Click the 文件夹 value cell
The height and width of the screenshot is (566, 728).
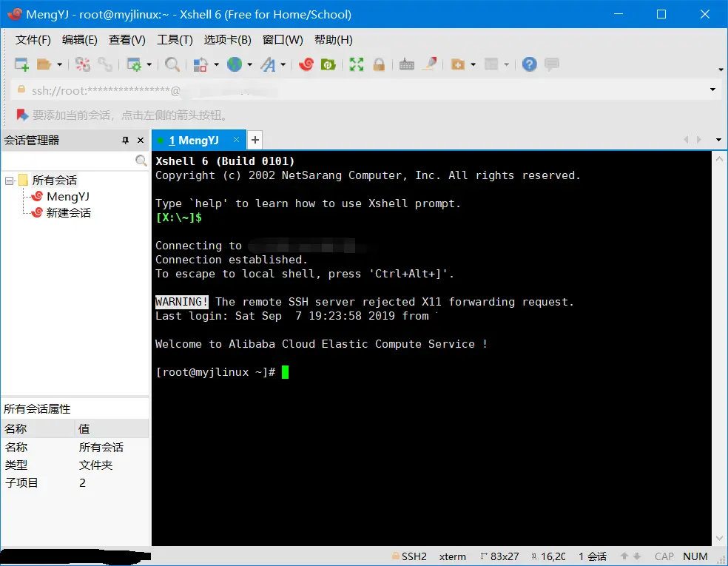tap(95, 465)
